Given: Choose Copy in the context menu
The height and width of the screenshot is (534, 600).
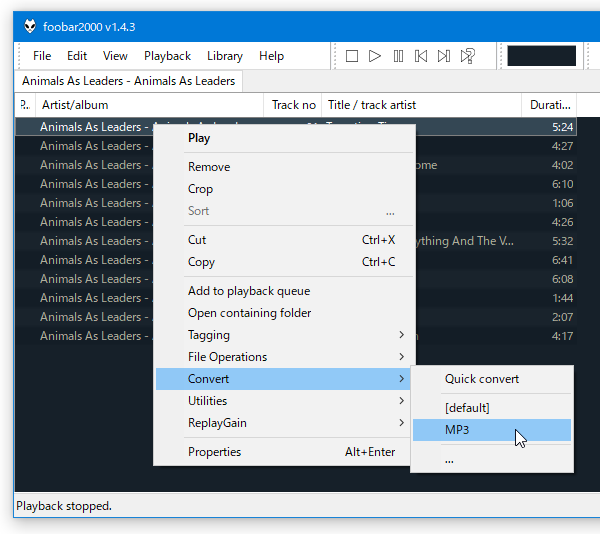Looking at the screenshot, I should (x=284, y=262).
